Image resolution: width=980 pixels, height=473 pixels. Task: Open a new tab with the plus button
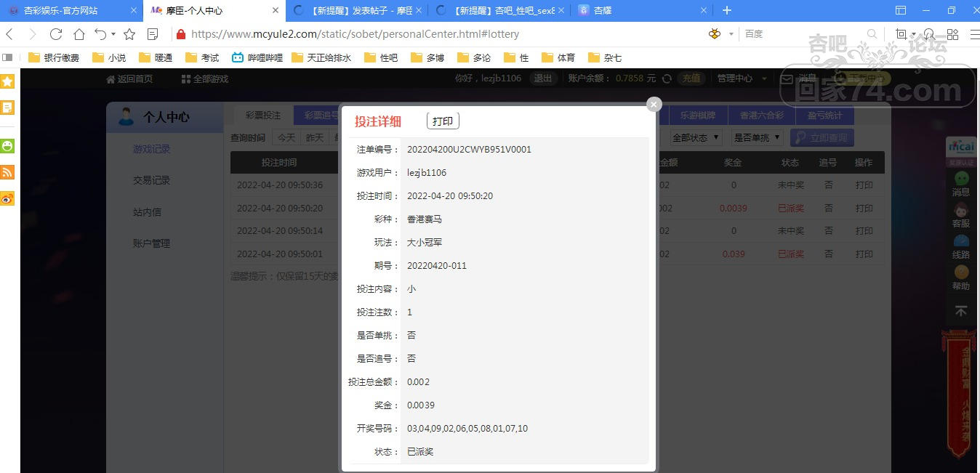click(726, 11)
